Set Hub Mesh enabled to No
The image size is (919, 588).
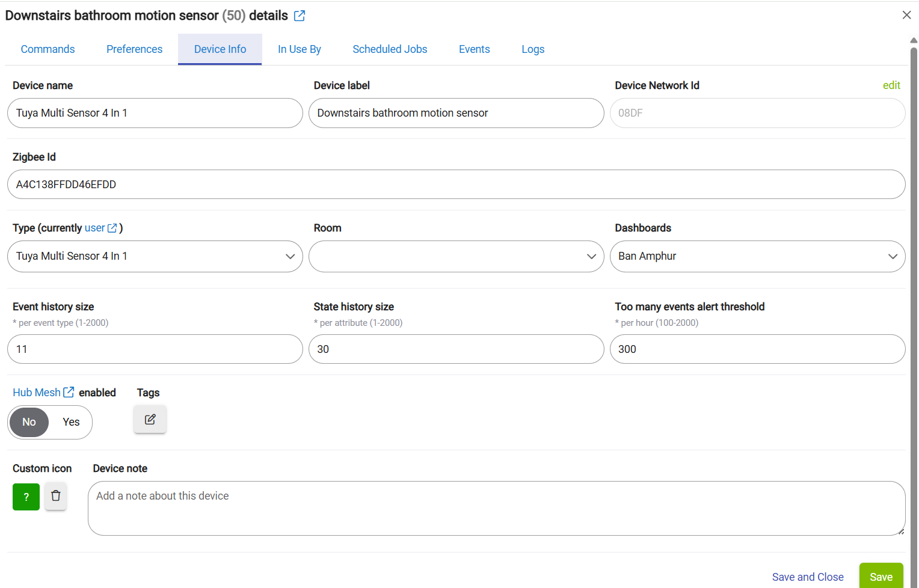[29, 422]
